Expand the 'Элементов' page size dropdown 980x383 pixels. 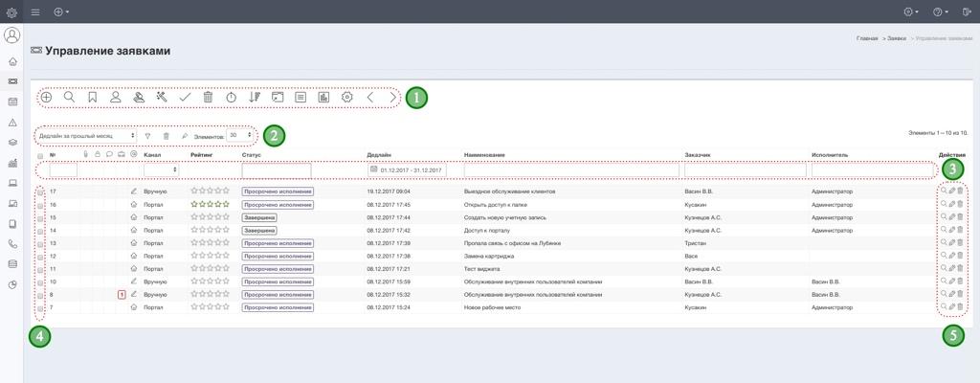(x=239, y=136)
